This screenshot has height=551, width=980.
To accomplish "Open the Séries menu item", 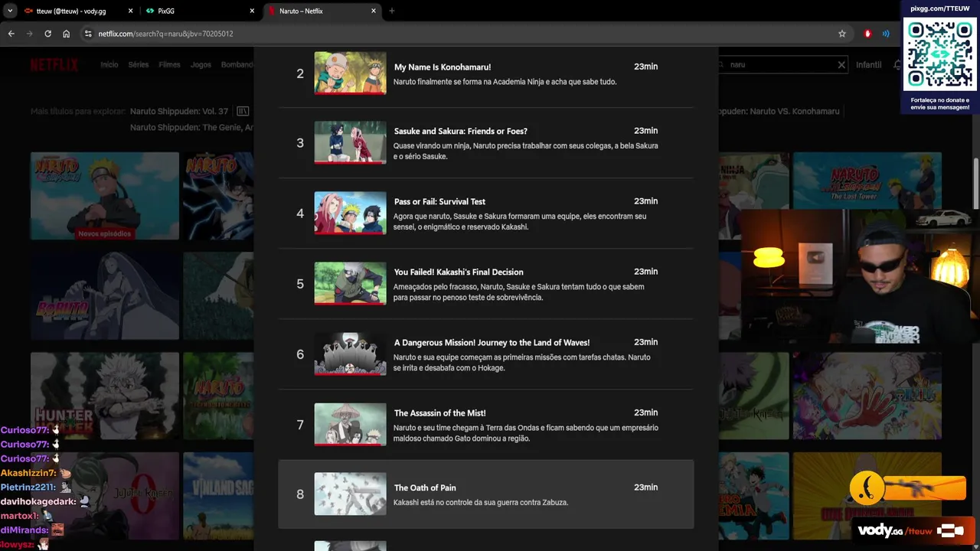I will point(139,65).
